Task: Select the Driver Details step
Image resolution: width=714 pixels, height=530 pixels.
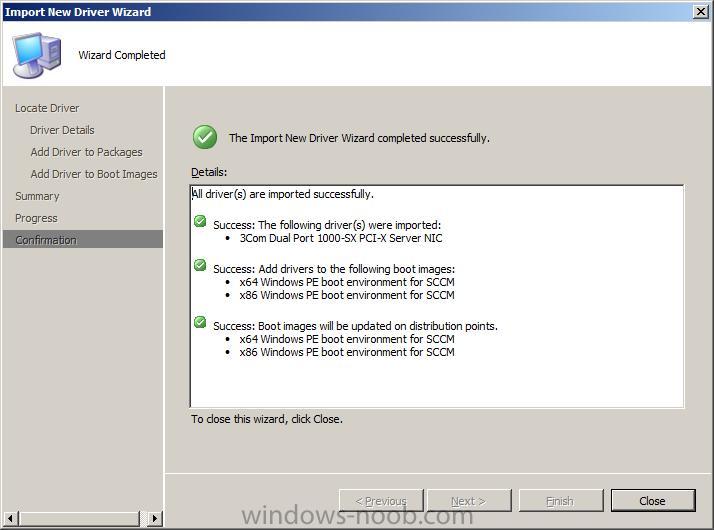Action: point(62,130)
